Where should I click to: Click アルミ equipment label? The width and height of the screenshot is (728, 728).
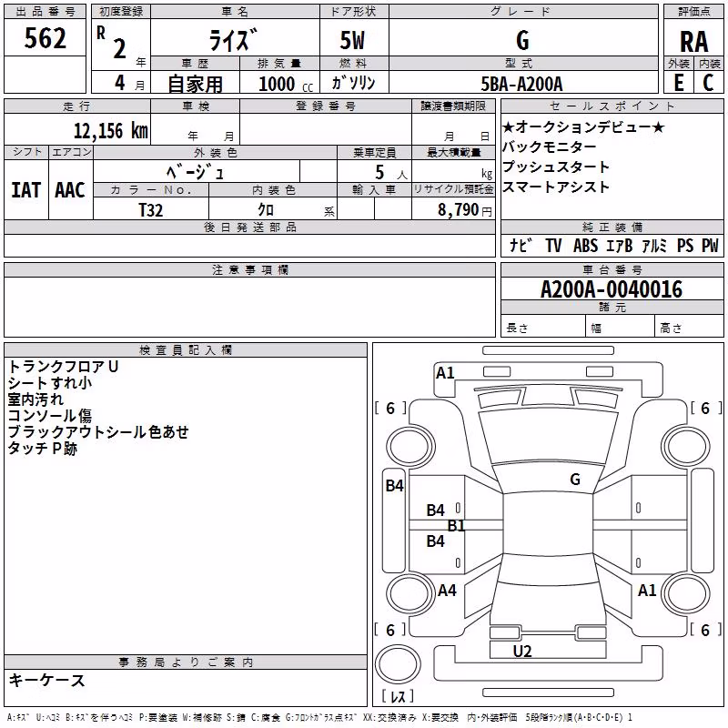[653, 245]
